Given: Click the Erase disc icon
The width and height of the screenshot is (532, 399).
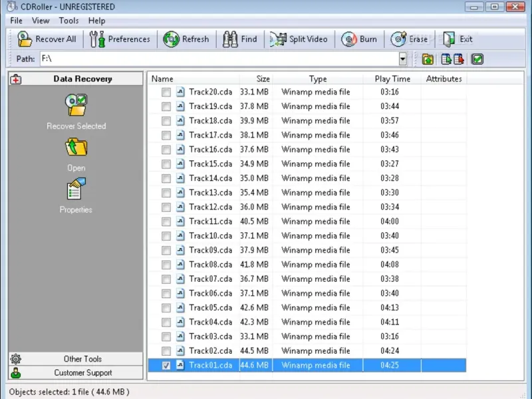Looking at the screenshot, I should click(398, 39).
